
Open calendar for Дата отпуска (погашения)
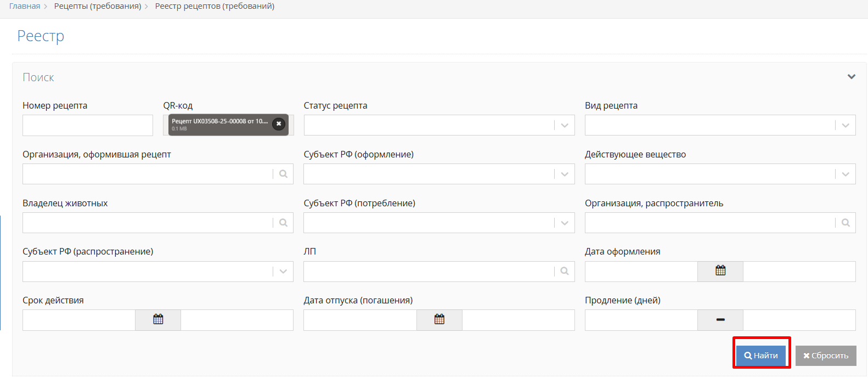tap(439, 320)
